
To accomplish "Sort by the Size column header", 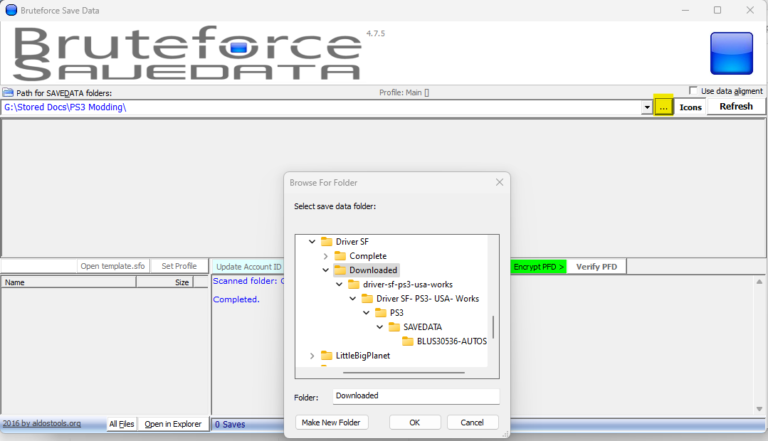I will [x=165, y=282].
